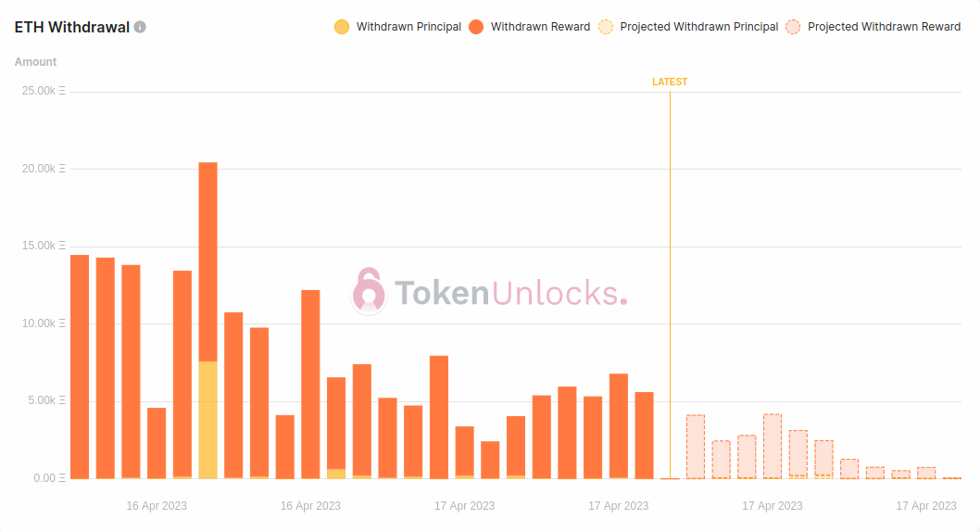This screenshot has width=980, height=532.
Task: Click the Amount axis label
Action: [35, 62]
